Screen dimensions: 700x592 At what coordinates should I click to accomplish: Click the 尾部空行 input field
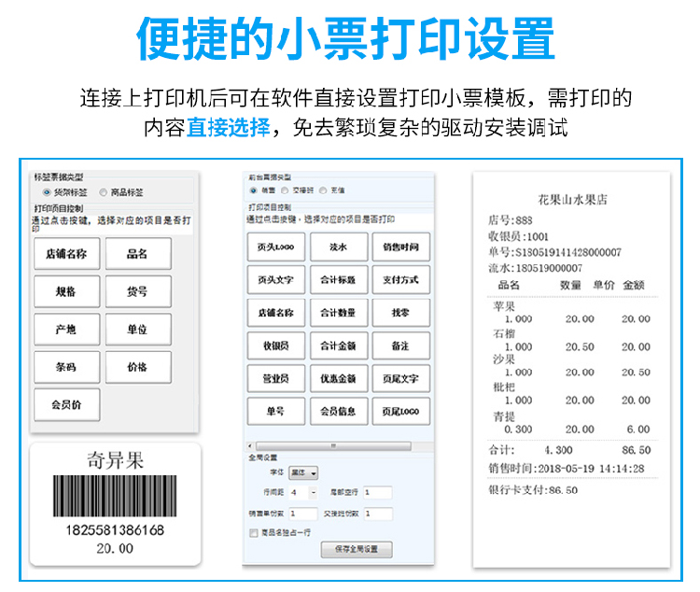pos(377,492)
